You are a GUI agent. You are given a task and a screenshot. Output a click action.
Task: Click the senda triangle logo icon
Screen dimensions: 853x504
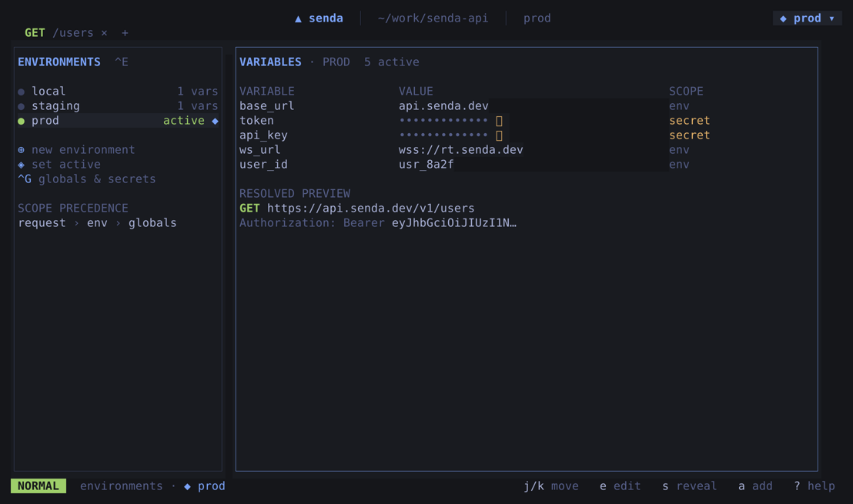[298, 19]
